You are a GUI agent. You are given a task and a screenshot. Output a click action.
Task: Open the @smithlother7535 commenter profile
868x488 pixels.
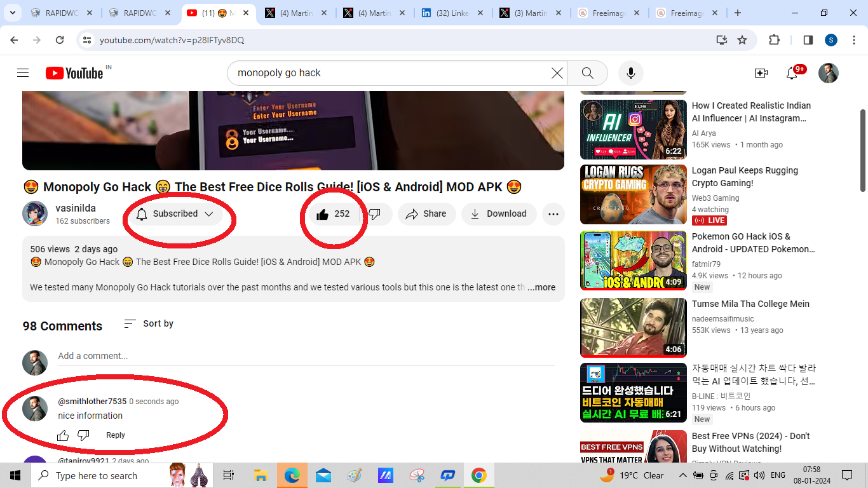pos(92,402)
